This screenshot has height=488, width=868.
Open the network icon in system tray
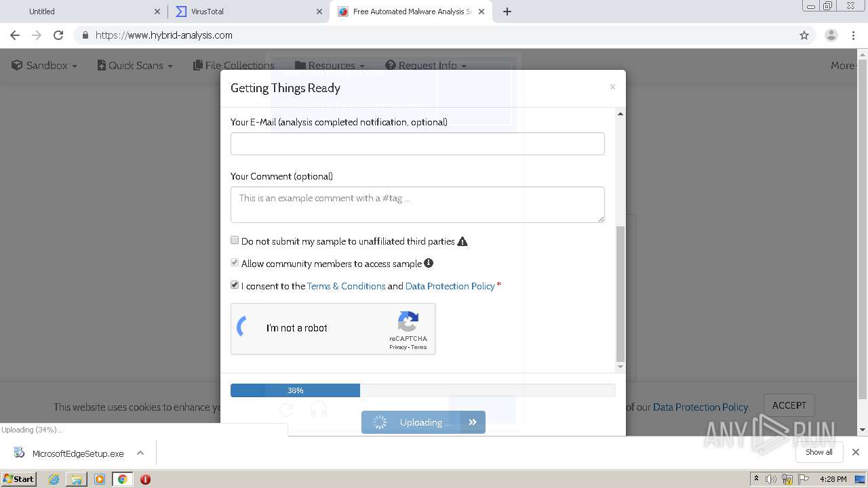click(x=787, y=479)
